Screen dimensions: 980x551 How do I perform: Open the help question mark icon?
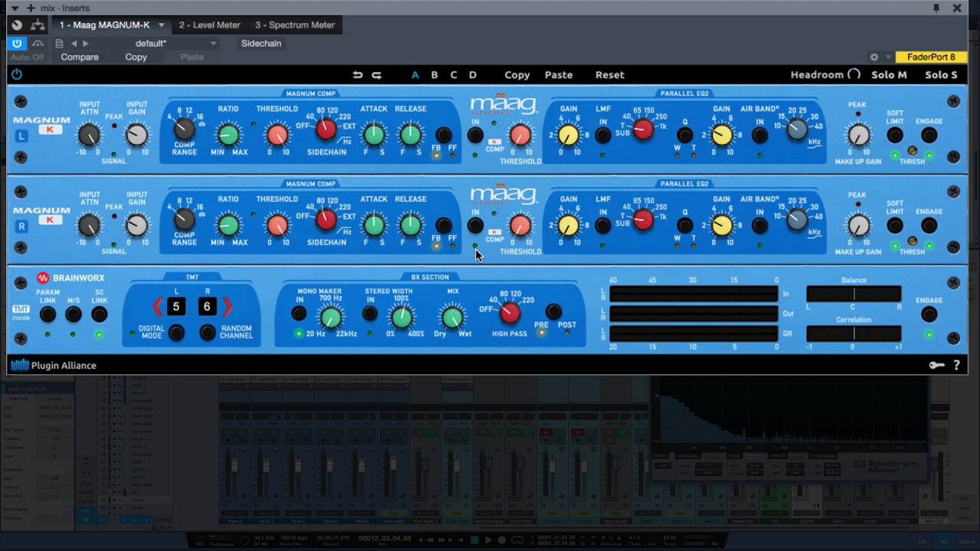pos(956,366)
